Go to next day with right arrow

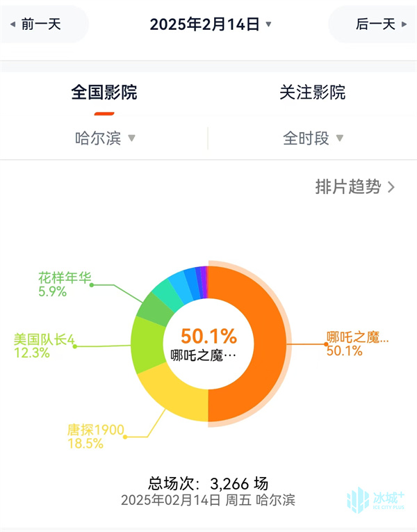404,24
